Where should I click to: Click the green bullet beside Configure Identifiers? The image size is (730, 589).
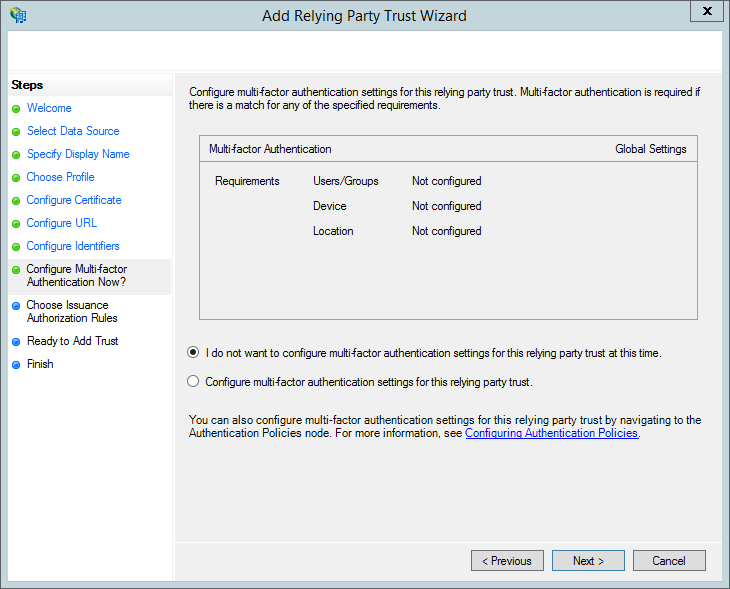coord(16,247)
